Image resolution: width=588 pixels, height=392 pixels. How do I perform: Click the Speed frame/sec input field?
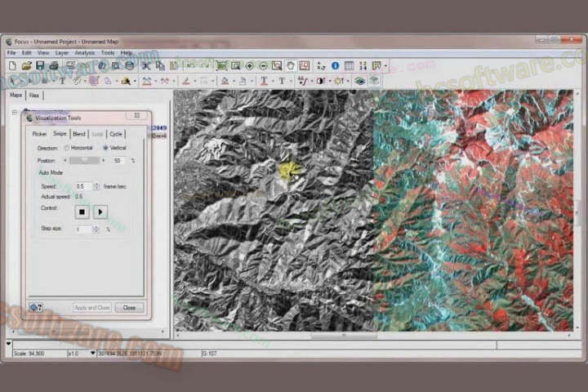point(83,186)
